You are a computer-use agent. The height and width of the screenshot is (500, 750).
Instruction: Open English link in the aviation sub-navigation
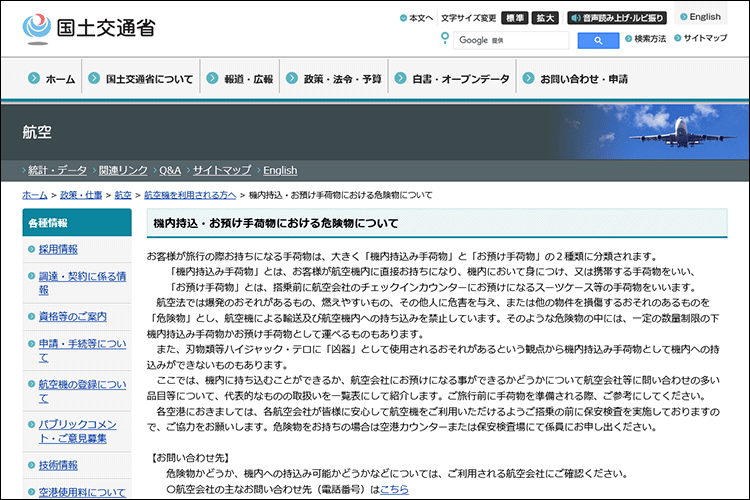coord(280,170)
